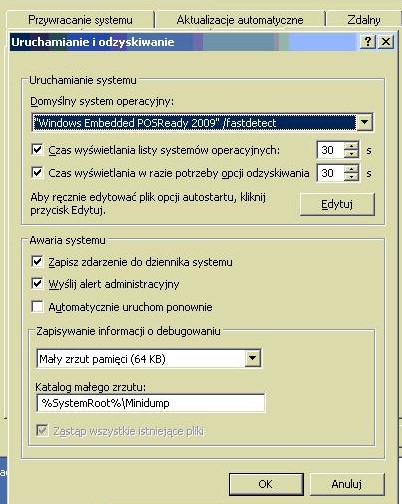Confirm settings with OK button

point(266,484)
